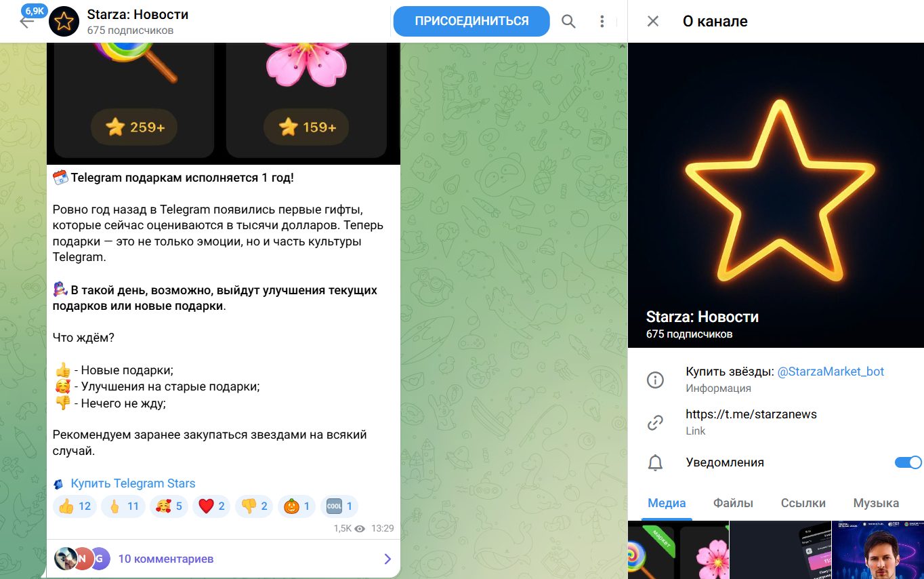The height and width of the screenshot is (579, 924).
Task: Expand comments with the chevron arrow
Action: click(387, 559)
